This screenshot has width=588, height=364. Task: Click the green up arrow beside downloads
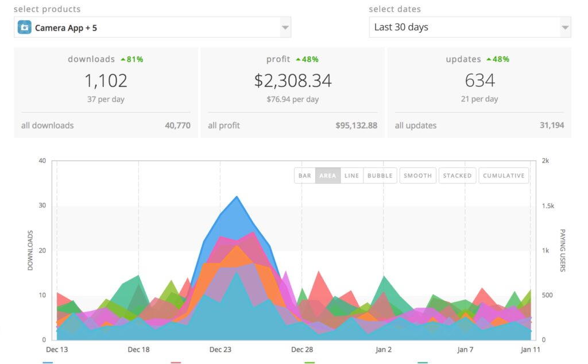pos(122,59)
